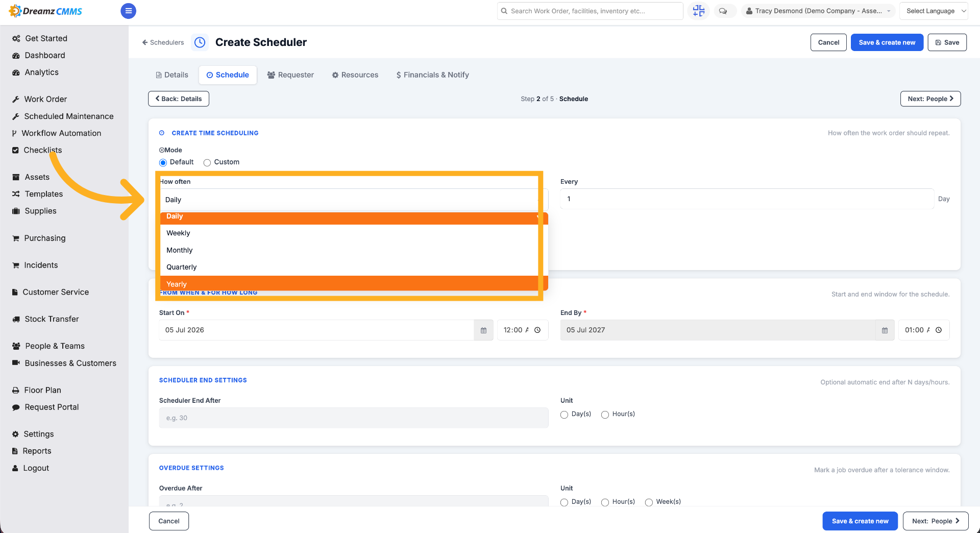This screenshot has height=533, width=980.
Task: Focus Scheduler End After input field
Action: 354,418
